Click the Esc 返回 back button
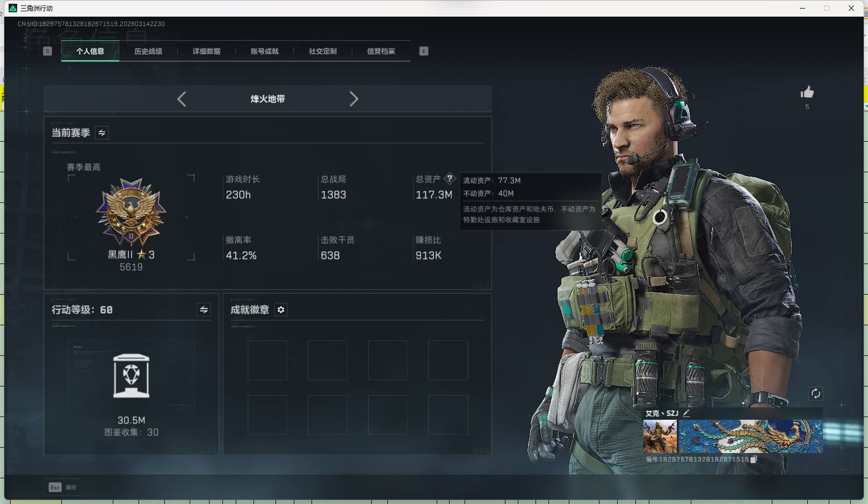This screenshot has height=504, width=868. point(62,487)
